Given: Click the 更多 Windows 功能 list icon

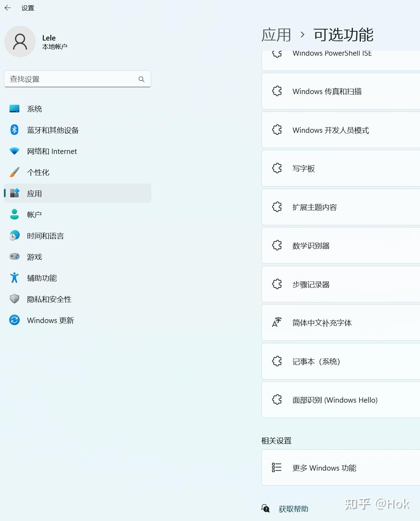Looking at the screenshot, I should (277, 467).
